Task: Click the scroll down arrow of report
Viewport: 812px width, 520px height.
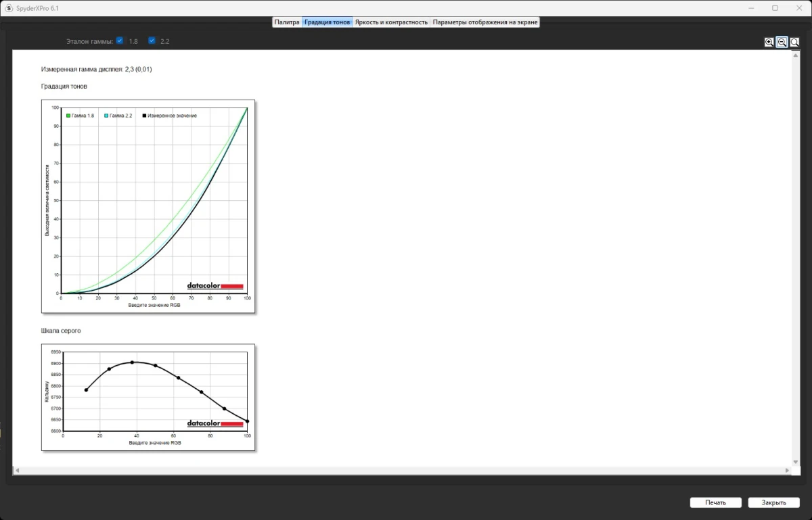Action: pos(795,461)
